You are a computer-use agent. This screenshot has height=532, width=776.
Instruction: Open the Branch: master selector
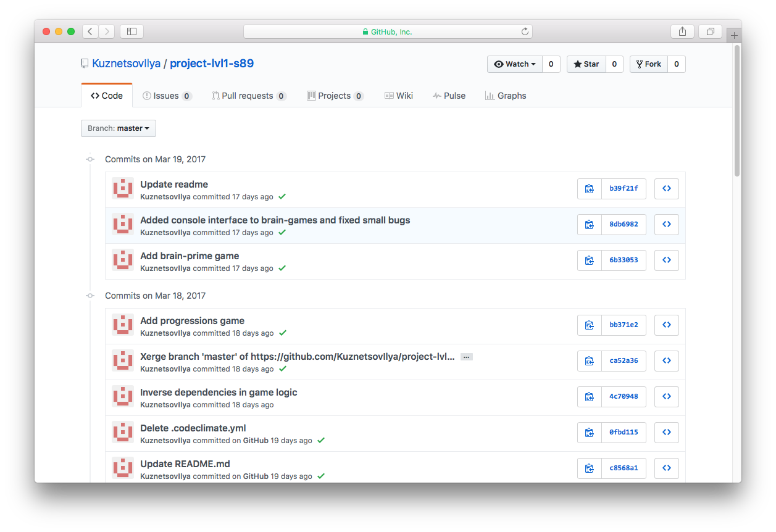(119, 128)
